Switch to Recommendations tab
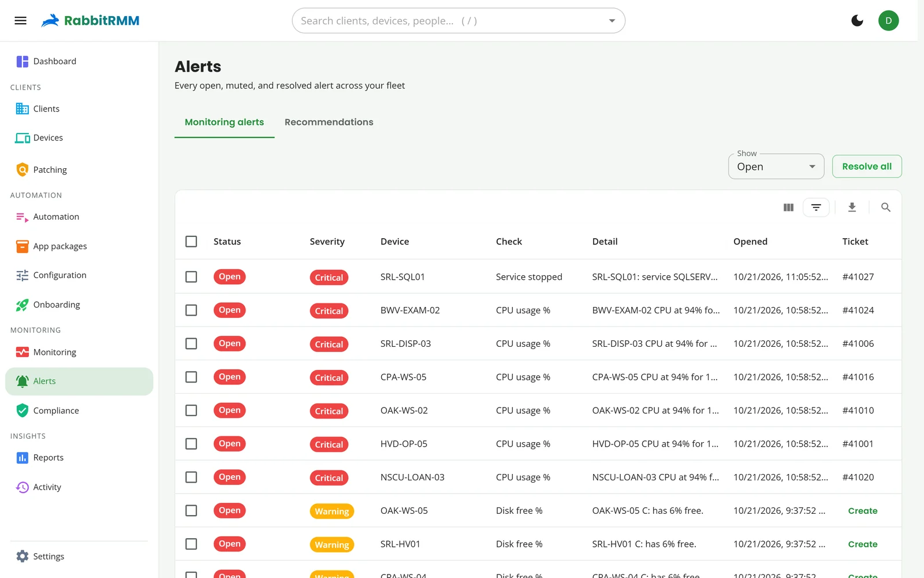 pyautogui.click(x=329, y=123)
